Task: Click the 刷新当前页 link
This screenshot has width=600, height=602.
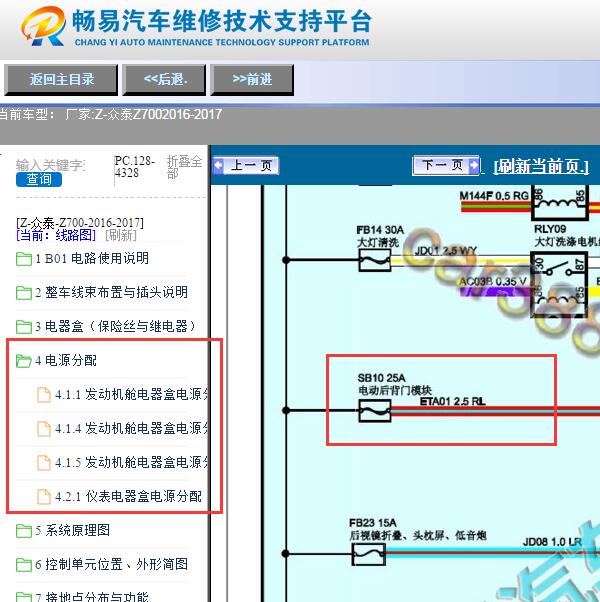Action: 541,166
